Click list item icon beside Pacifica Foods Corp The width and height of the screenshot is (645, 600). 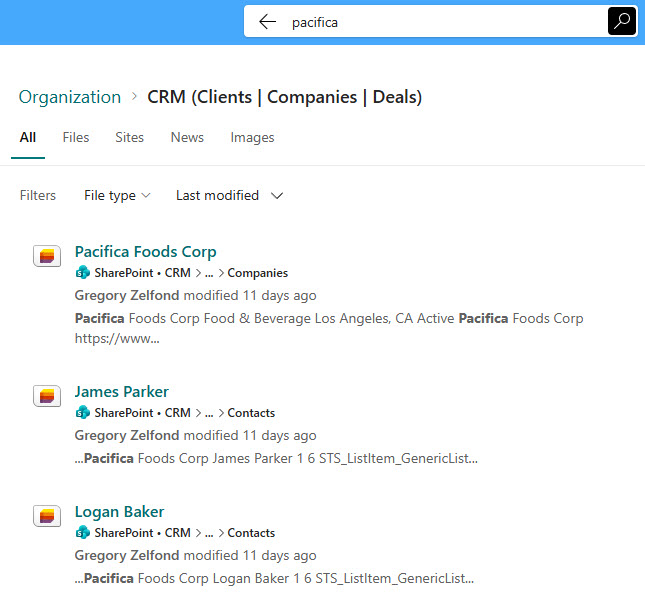click(47, 256)
